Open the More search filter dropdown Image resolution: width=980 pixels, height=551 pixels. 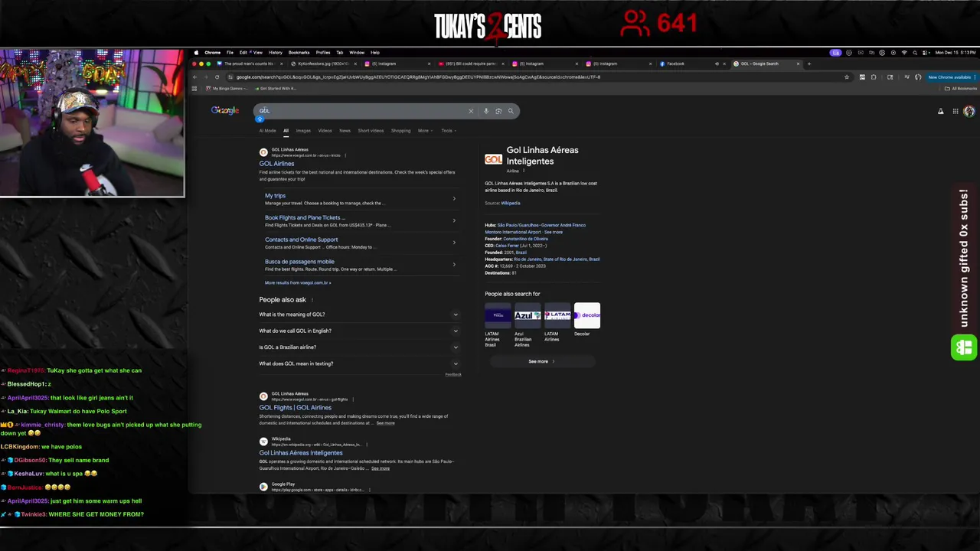(425, 131)
